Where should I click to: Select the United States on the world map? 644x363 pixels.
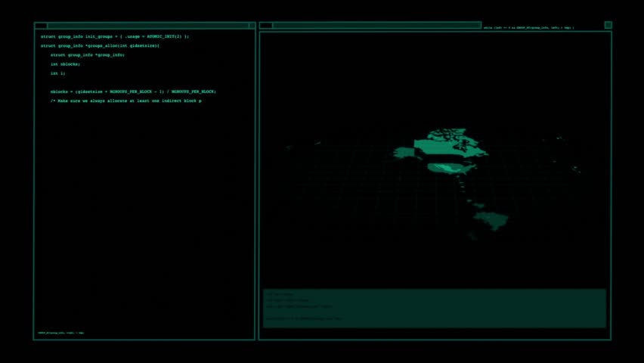[451, 168]
